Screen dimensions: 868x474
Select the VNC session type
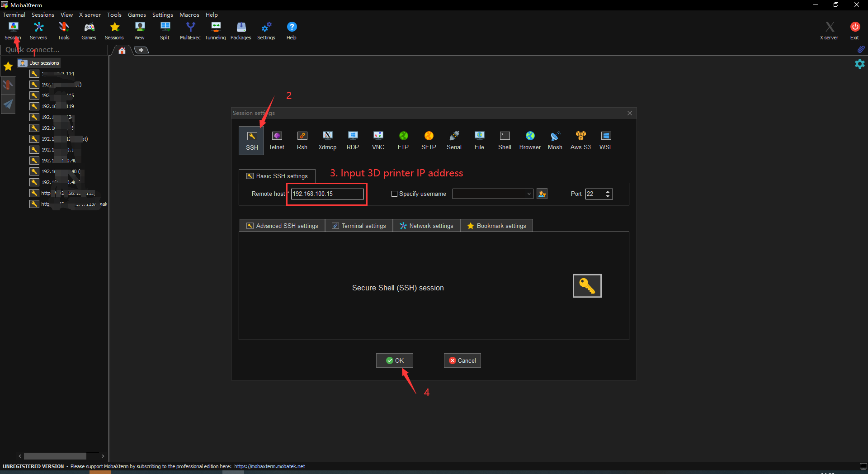point(378,141)
